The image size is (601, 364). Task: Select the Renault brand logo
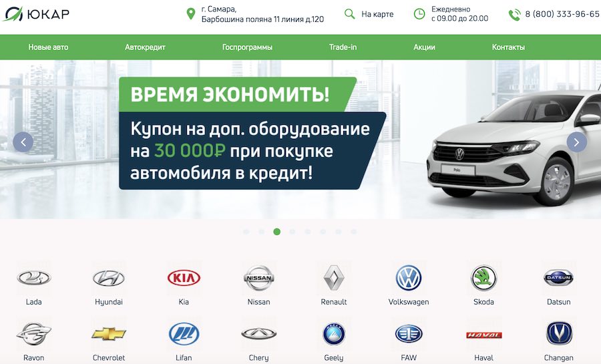coord(334,278)
